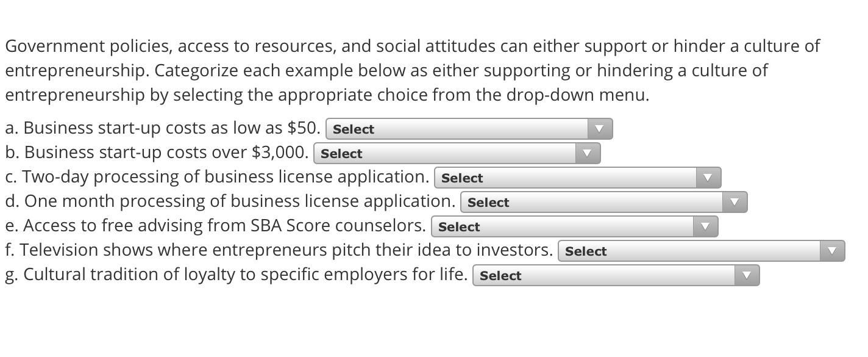Viewport: 868px width, 357px height.
Task: Click the arrow icon on item a's dropdown
Action: click(x=599, y=128)
